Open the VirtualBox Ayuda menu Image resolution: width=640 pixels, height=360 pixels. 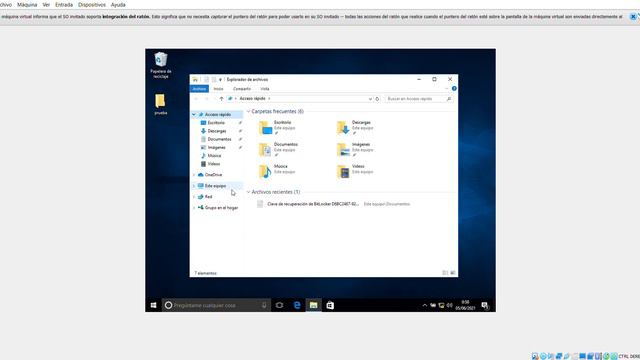tap(118, 5)
